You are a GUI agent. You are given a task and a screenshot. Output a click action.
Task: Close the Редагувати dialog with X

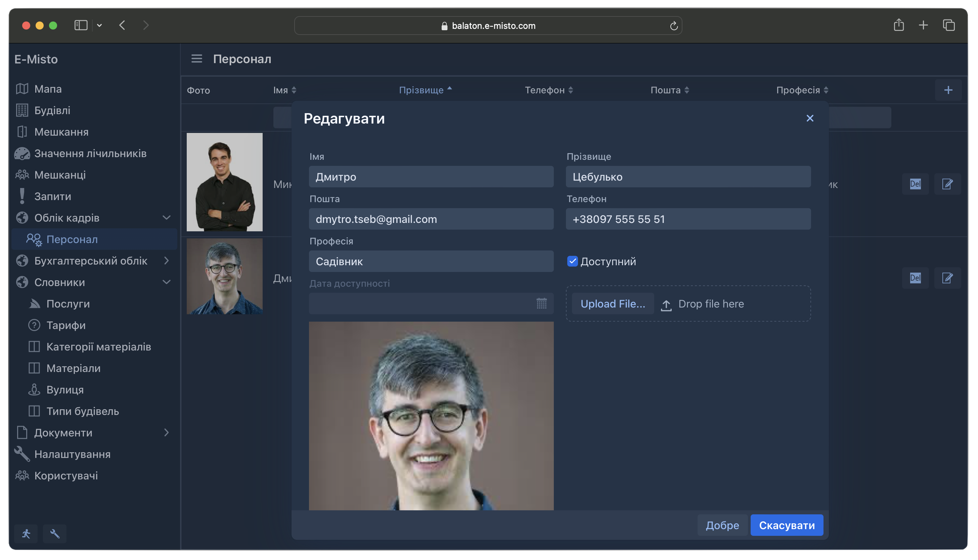[810, 118]
